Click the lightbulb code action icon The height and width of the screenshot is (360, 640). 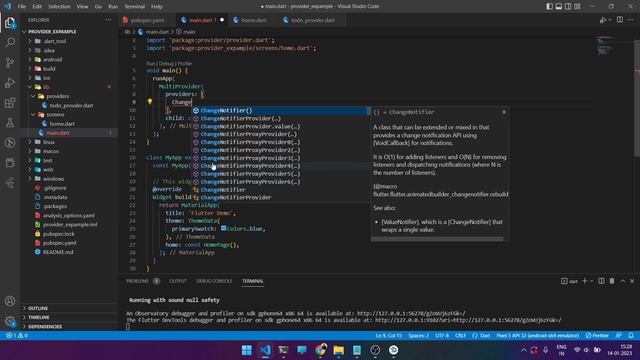pyautogui.click(x=150, y=102)
